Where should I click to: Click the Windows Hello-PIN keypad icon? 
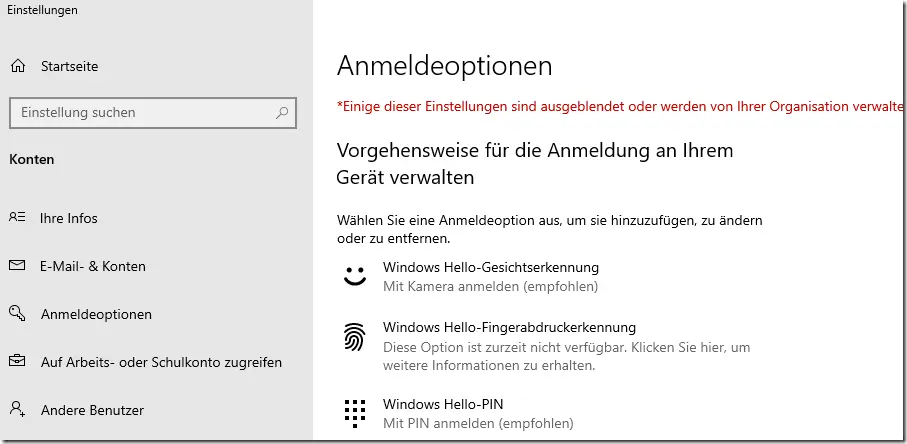click(355, 413)
